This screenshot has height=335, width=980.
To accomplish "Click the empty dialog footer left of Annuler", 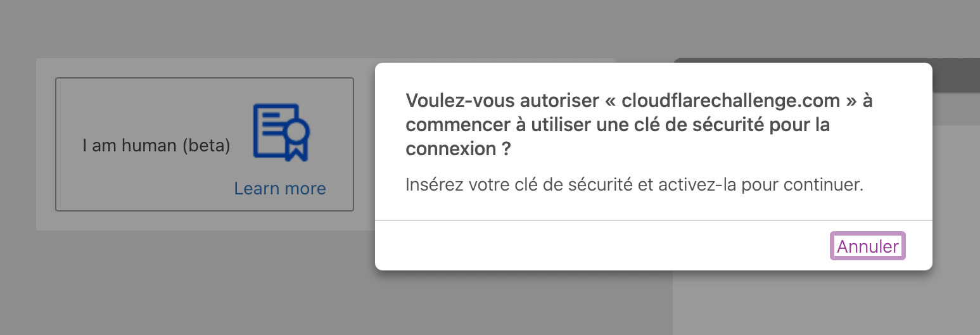I will [602, 246].
